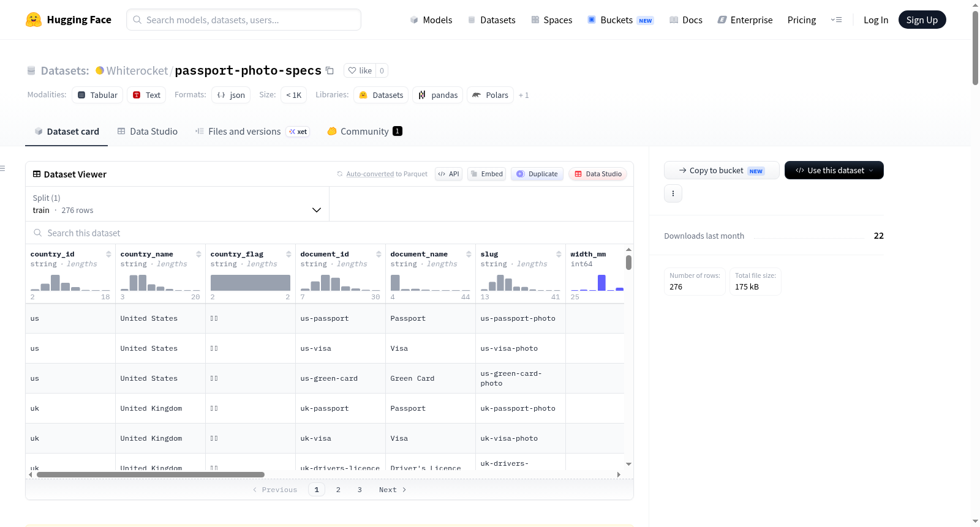Focus the Search this dataset field
The width and height of the screenshot is (980, 527).
pyautogui.click(x=330, y=233)
